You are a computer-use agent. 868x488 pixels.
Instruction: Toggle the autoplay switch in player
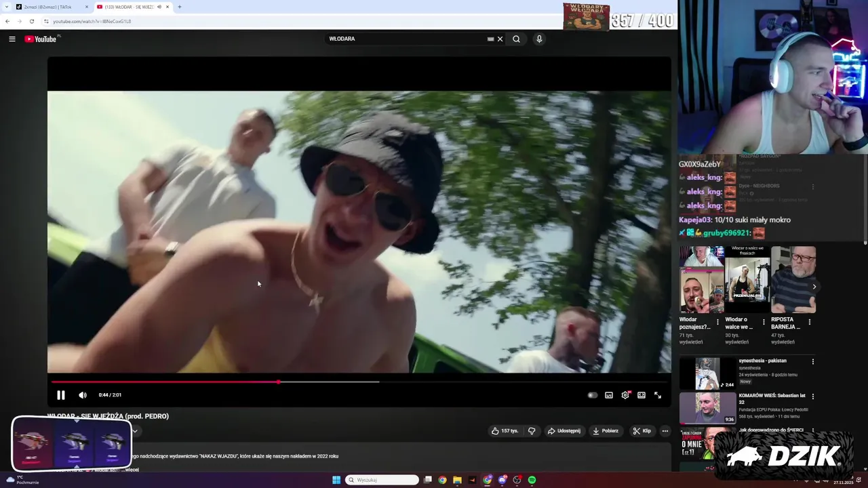[592, 395]
